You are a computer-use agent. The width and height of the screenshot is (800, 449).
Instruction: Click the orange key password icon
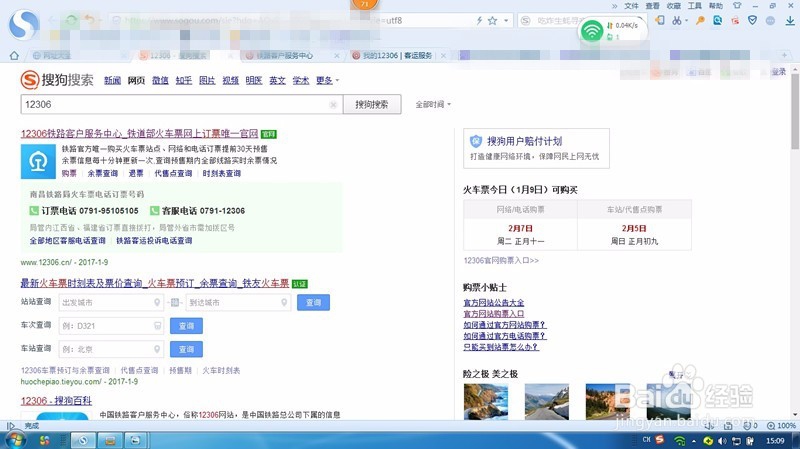click(701, 21)
